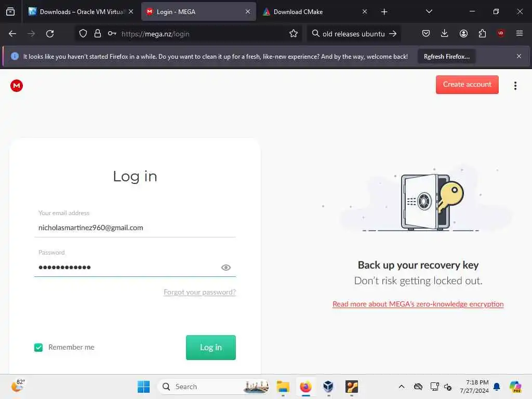Screen dimensions: 532x399
Task: Open Firefox application hamburger menu
Action: tap(520, 33)
